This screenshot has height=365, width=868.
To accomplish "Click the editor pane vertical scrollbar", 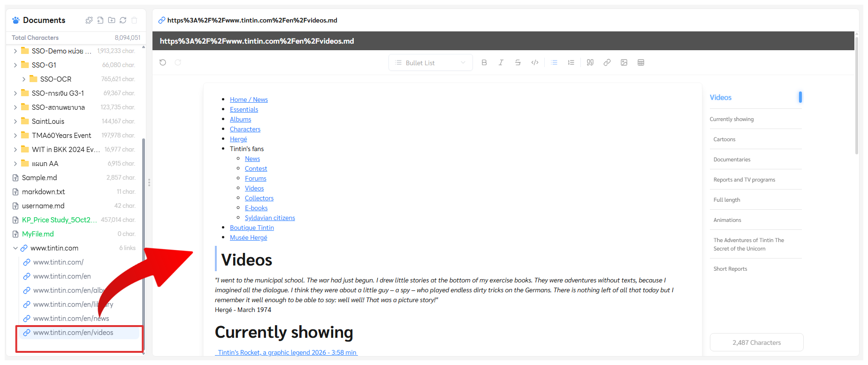I will 857,96.
